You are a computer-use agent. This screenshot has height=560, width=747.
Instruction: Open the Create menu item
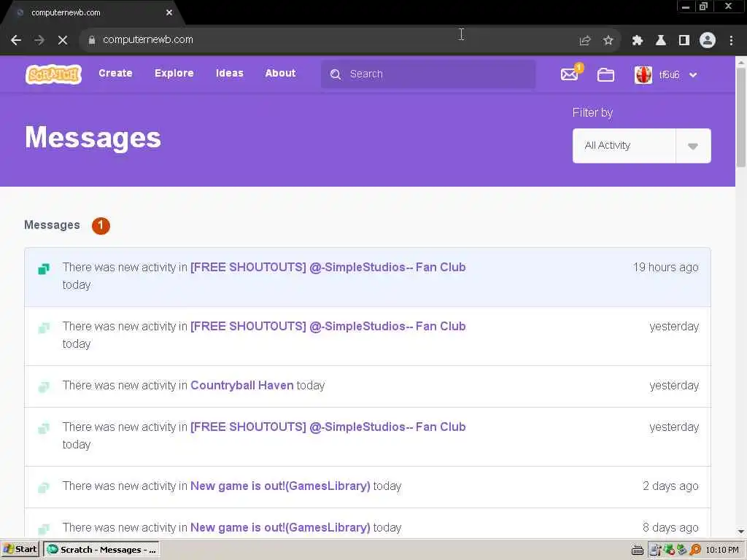(115, 74)
